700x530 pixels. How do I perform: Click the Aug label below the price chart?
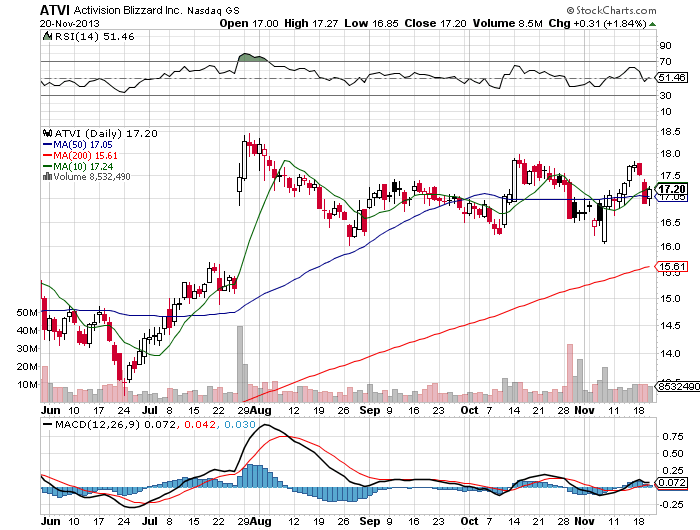coord(260,410)
